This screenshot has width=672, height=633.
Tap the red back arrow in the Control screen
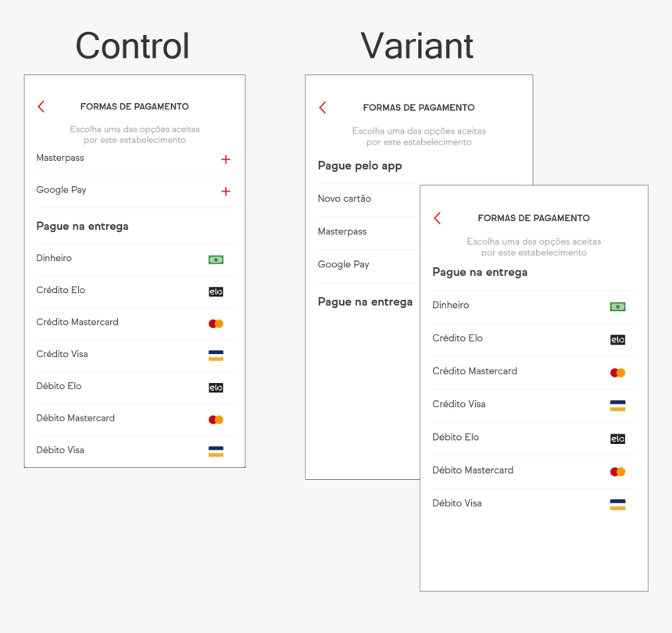41,107
